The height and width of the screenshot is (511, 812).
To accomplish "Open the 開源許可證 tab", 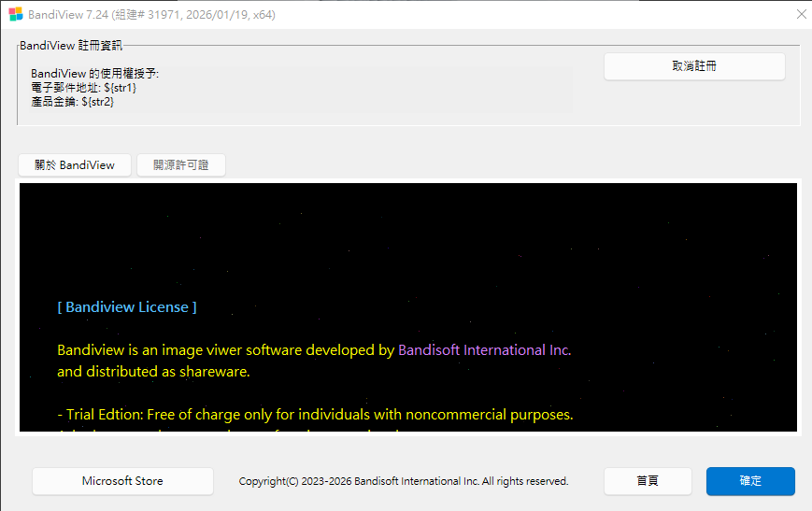I will click(x=181, y=165).
